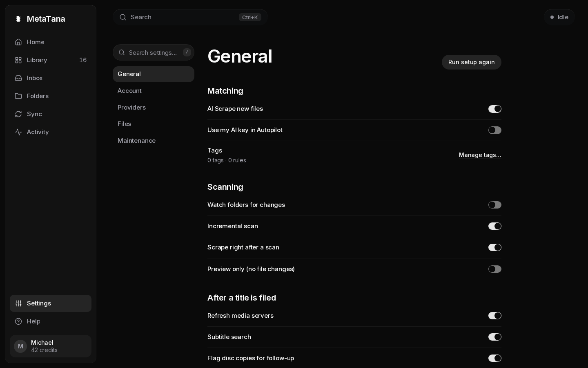Click the Ctrl+K shortcut badge
The width and height of the screenshot is (588, 368).
pos(250,17)
